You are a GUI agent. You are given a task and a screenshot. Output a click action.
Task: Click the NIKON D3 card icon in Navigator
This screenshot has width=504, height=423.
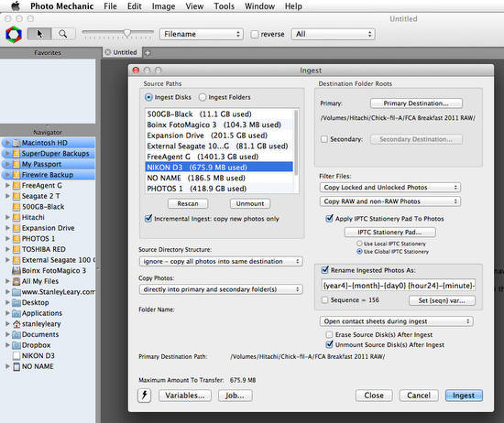(16, 356)
